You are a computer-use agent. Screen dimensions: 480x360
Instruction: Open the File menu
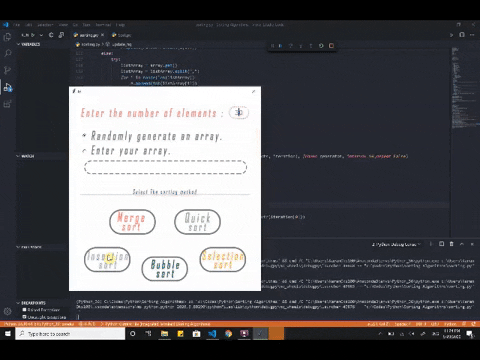16,25
